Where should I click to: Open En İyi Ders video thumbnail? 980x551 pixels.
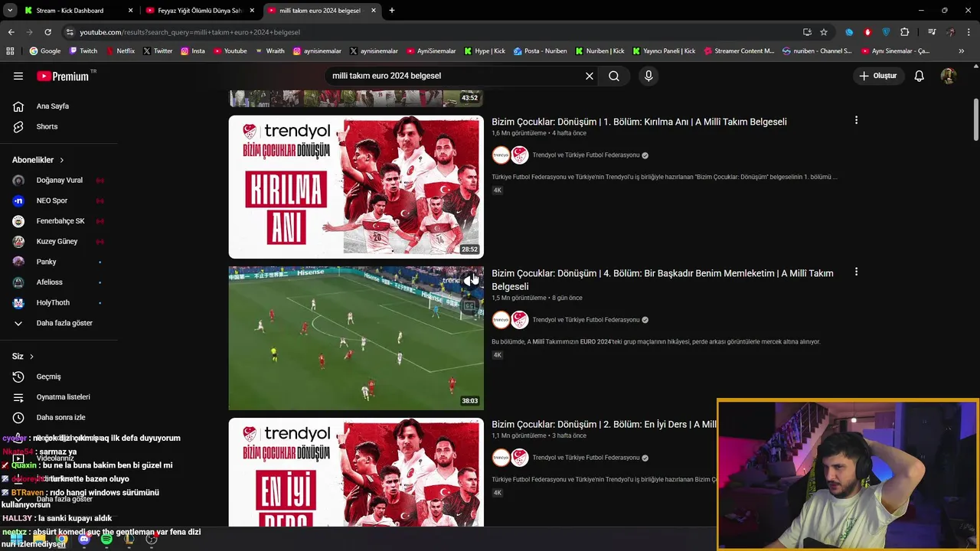(356, 472)
